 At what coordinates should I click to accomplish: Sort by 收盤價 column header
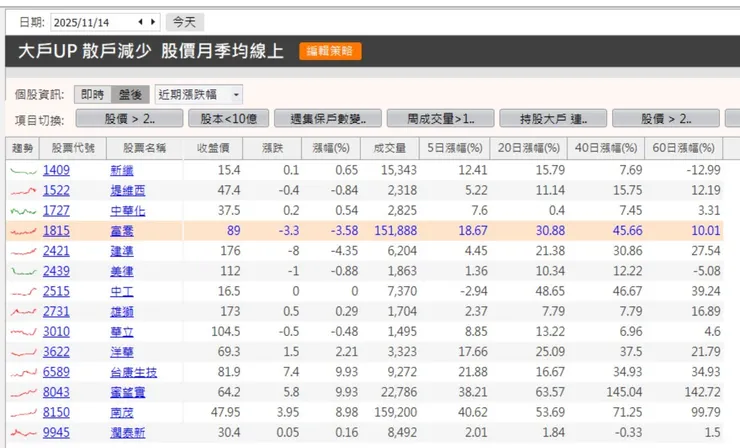(213, 148)
